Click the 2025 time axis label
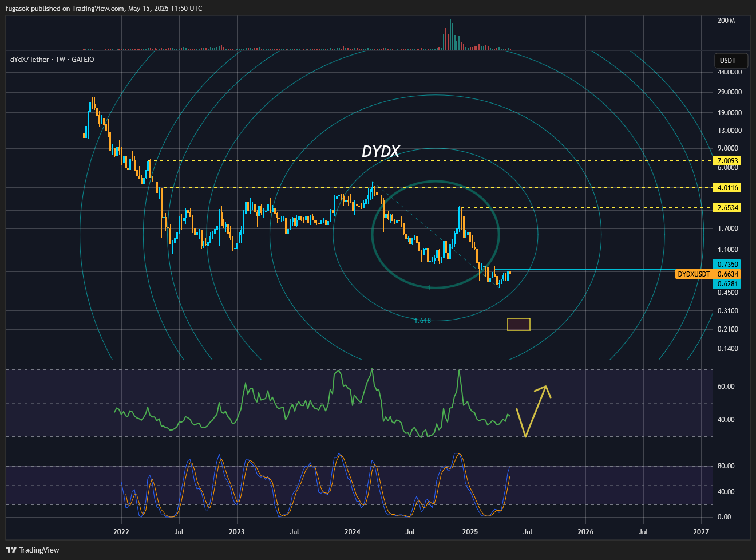This screenshot has width=756, height=560. [x=470, y=532]
